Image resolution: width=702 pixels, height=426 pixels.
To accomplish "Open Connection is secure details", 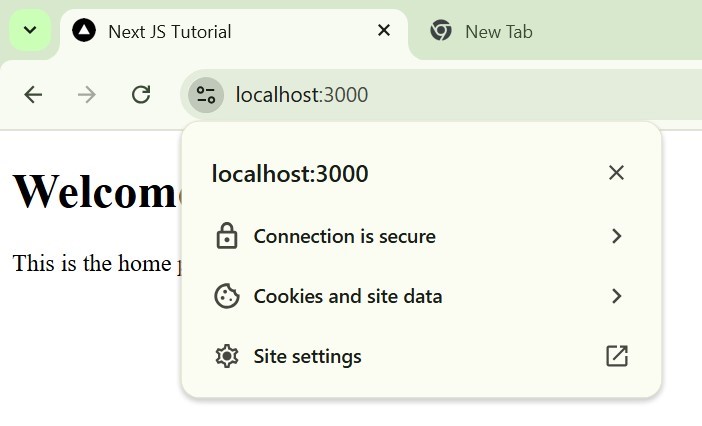I will pos(344,237).
